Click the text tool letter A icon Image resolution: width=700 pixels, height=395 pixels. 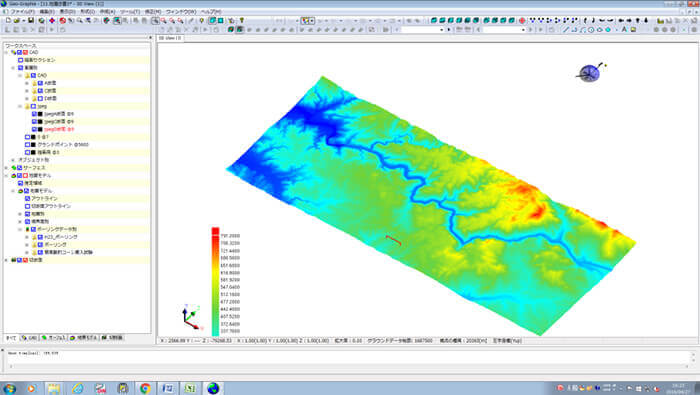[x=624, y=30]
